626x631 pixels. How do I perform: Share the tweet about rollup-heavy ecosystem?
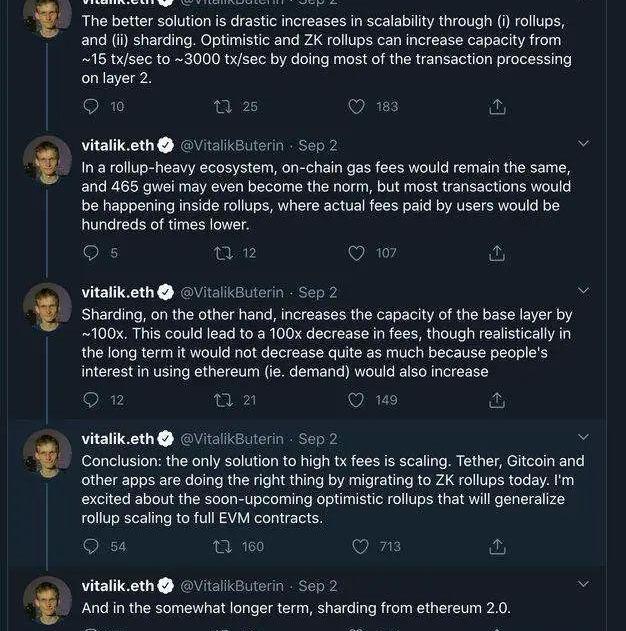(x=496, y=253)
